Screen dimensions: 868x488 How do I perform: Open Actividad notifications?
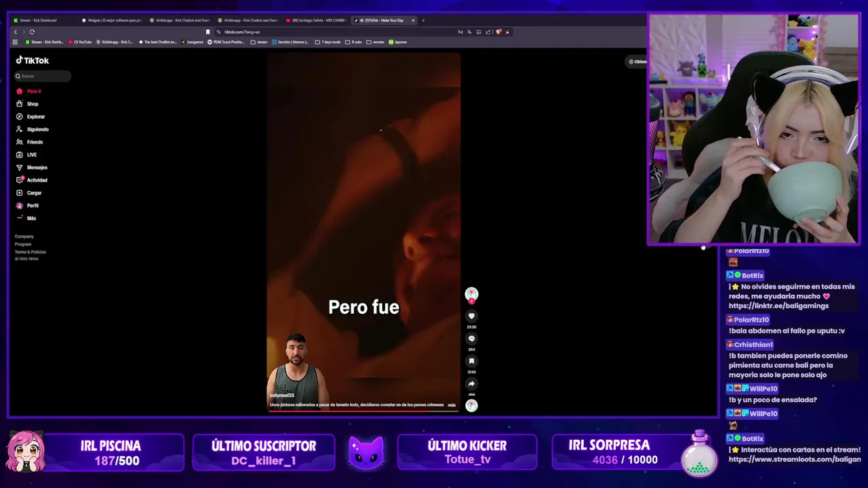[x=32, y=180]
